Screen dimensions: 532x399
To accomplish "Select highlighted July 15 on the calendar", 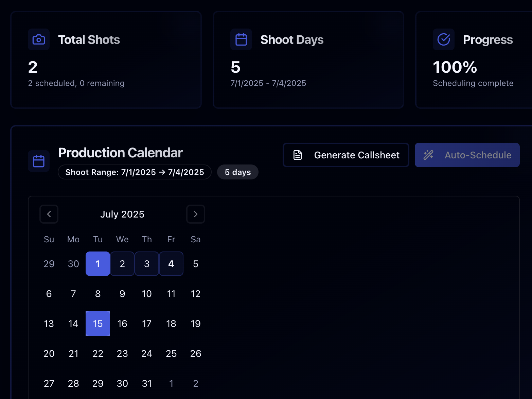I will 98,324.
